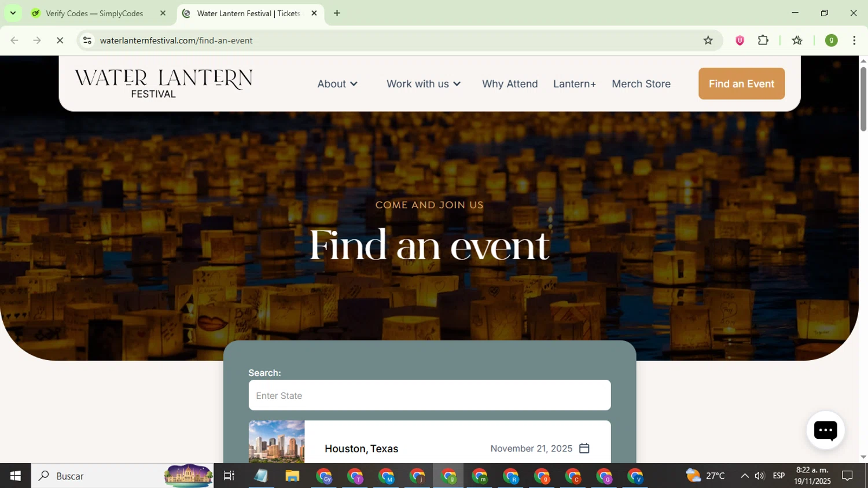Image resolution: width=868 pixels, height=488 pixels.
Task: Open the Merch Store link
Action: point(641,84)
